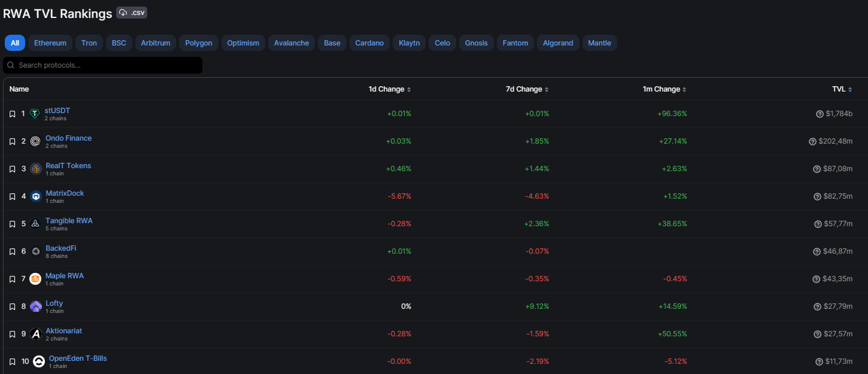
Task: Click the help icon beside $1,784b TVL
Action: [820, 114]
